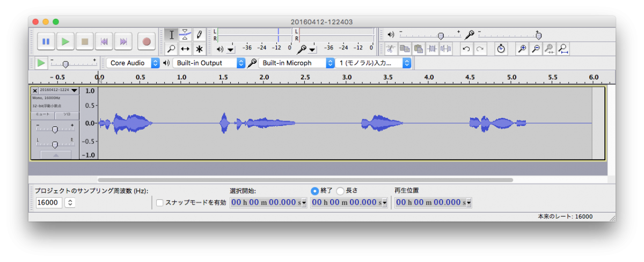Click the 本来のレート: 16000 status text

tap(565, 216)
